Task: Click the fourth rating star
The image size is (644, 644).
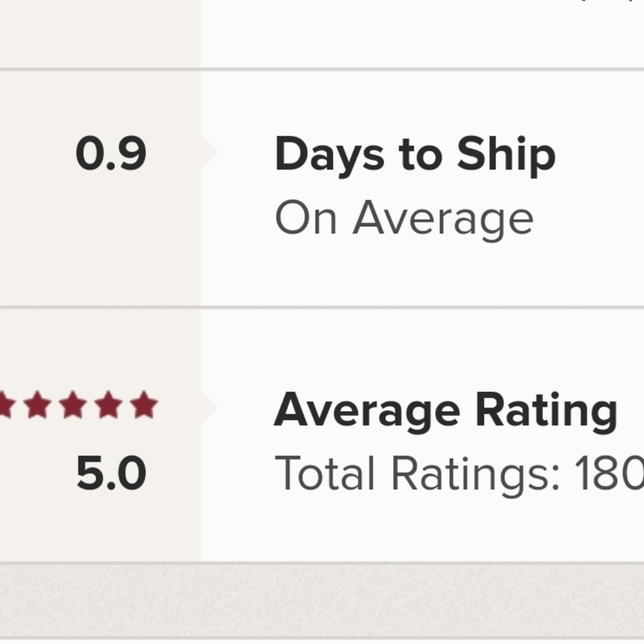Action: coord(108,404)
